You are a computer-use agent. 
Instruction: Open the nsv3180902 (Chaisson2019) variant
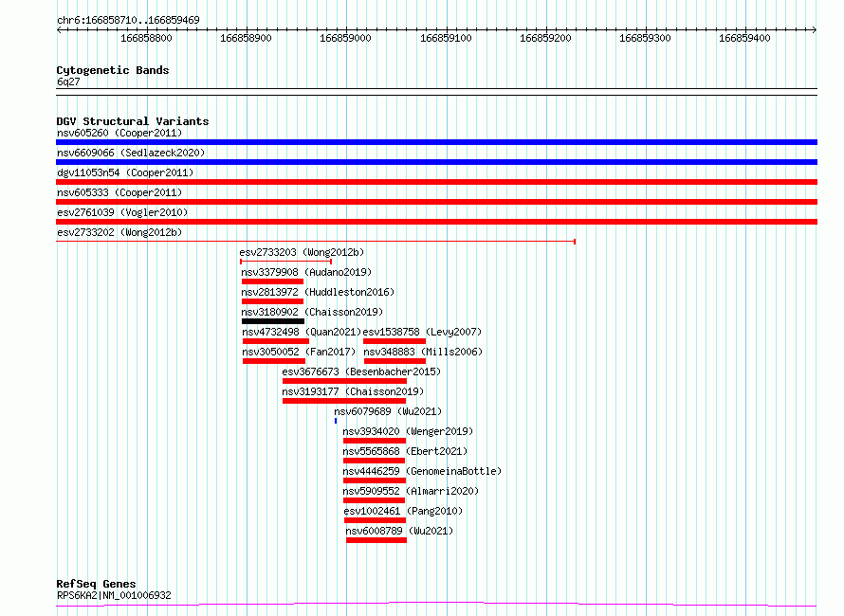click(312, 312)
